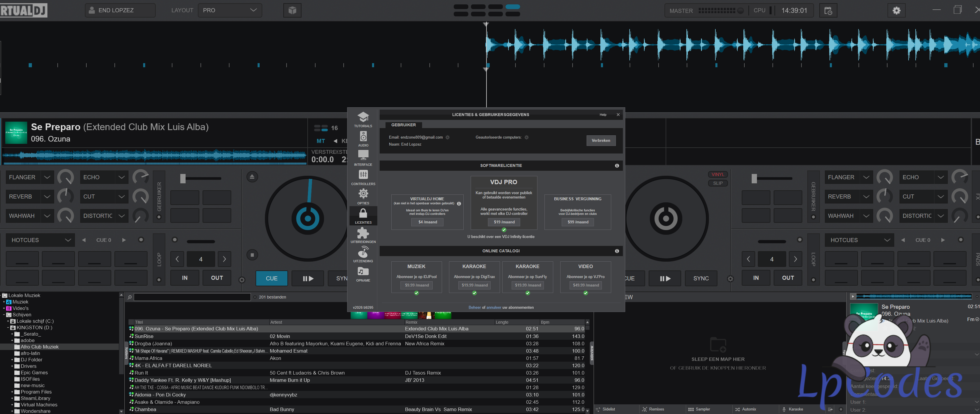Open the Audio settings section

tap(363, 139)
